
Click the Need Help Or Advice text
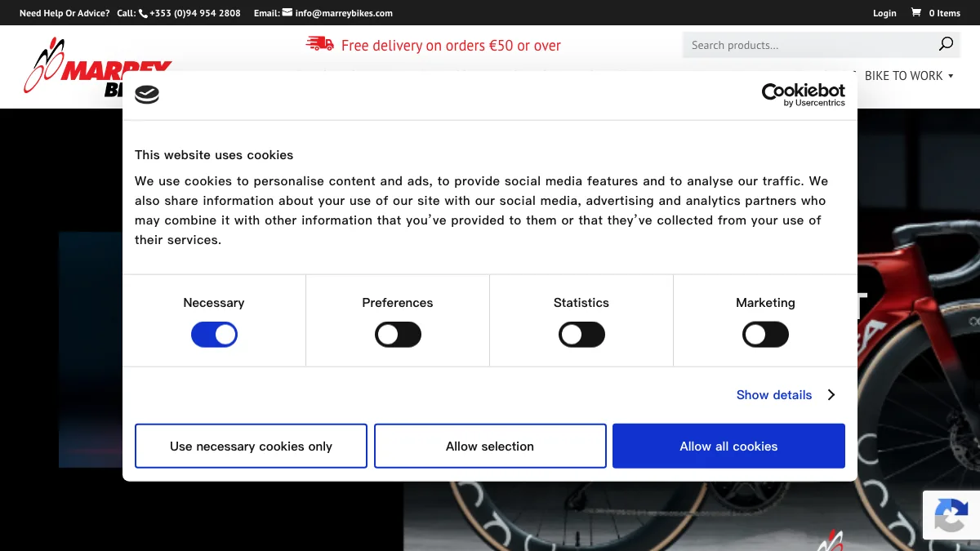point(65,13)
